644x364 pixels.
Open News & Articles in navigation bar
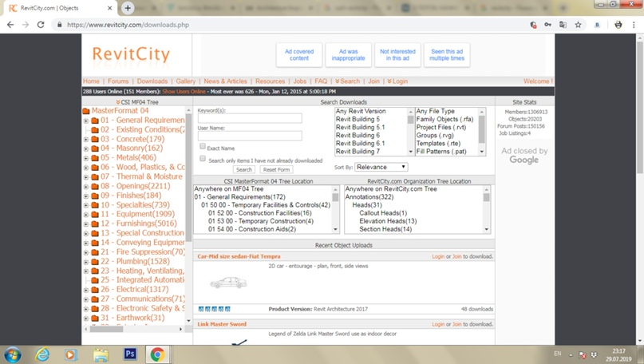(x=226, y=81)
